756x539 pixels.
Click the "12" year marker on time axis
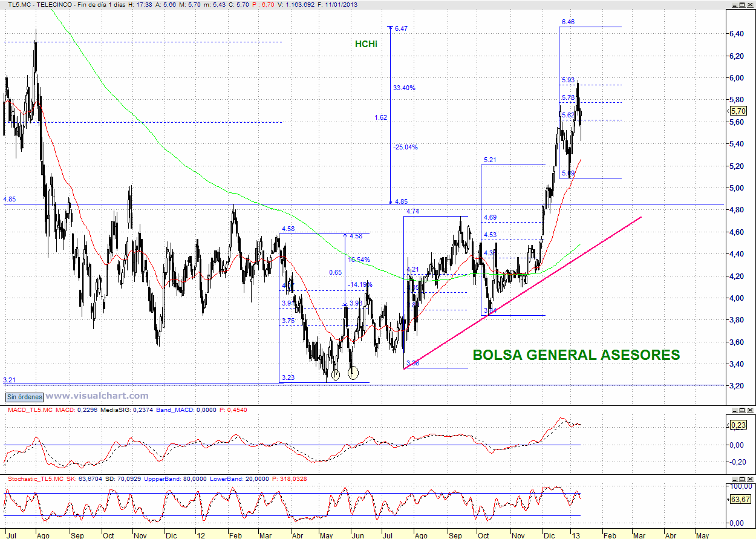point(201,535)
